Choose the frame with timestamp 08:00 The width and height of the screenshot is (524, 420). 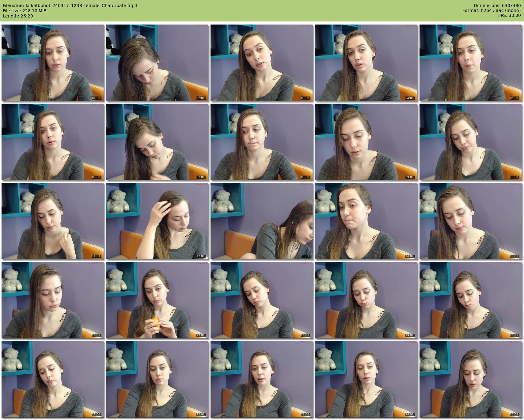(x=262, y=142)
